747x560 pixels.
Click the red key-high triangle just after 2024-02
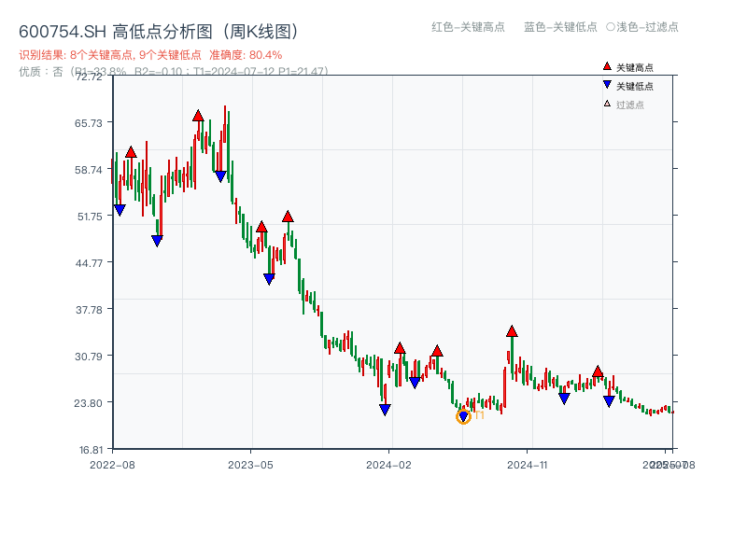point(400,348)
